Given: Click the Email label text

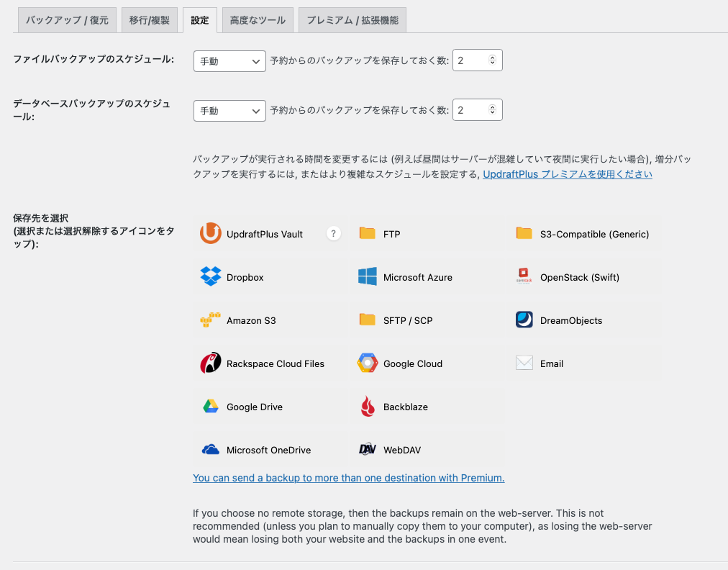Looking at the screenshot, I should 552,363.
